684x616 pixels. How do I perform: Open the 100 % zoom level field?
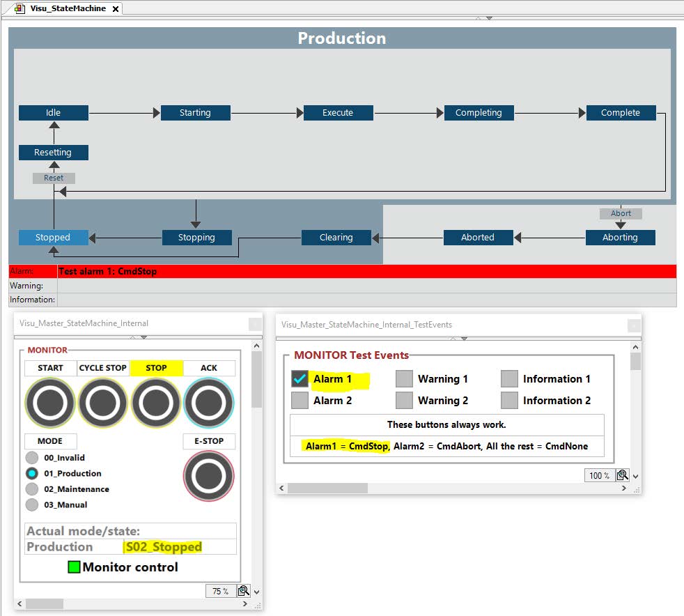point(598,475)
